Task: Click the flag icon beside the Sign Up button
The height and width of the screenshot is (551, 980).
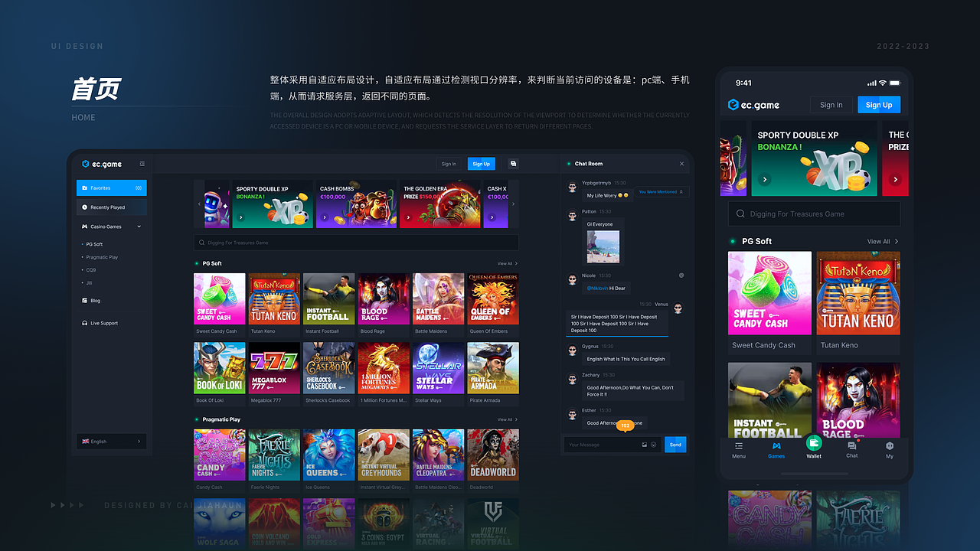Action: click(513, 164)
